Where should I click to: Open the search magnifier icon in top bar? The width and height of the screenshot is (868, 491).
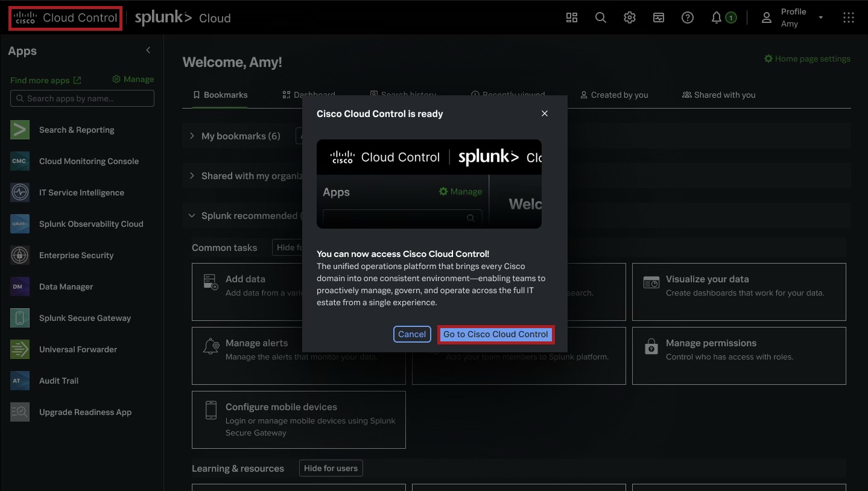(601, 17)
